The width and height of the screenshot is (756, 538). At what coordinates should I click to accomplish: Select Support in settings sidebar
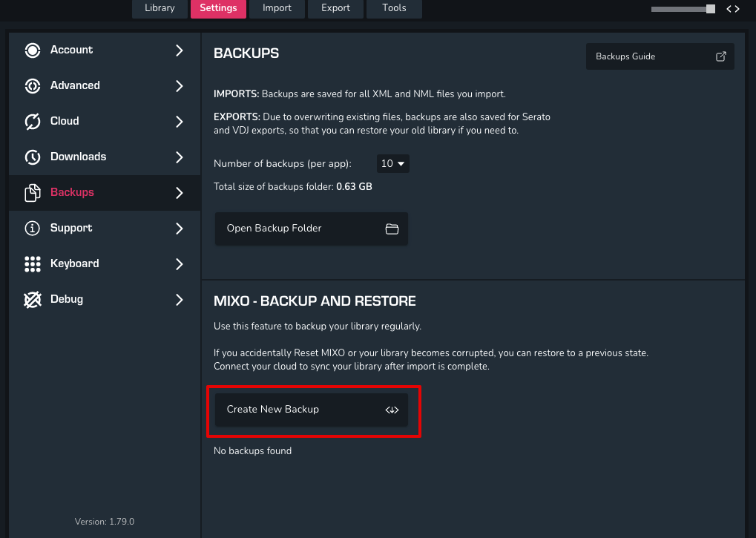pyautogui.click(x=105, y=228)
